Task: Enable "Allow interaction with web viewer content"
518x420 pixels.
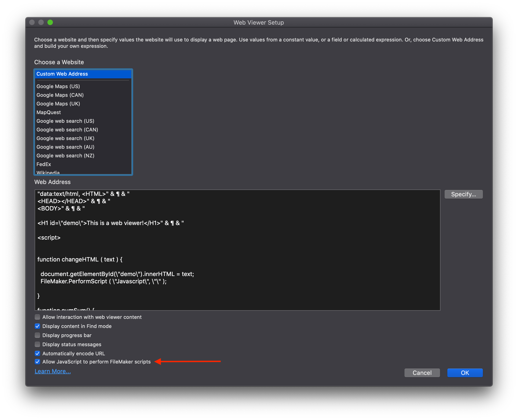Action: tap(38, 317)
